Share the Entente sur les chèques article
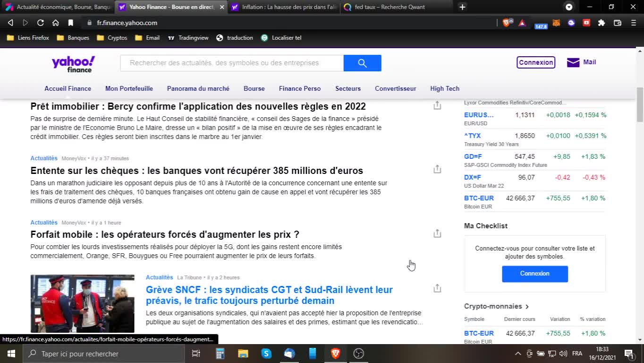The width and height of the screenshot is (644, 363). (x=437, y=169)
